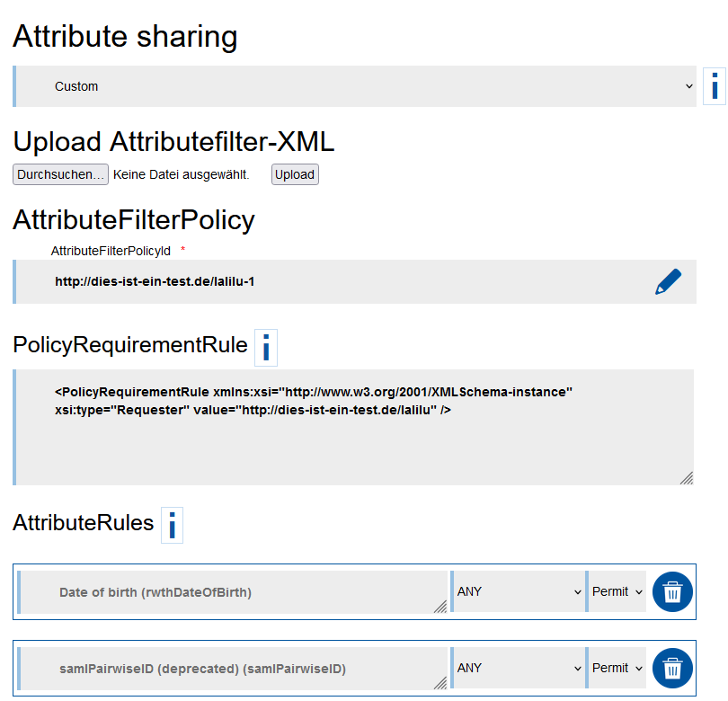Open AttributeRules info icon
Viewport: 728px width, 701px height.
pos(173,525)
